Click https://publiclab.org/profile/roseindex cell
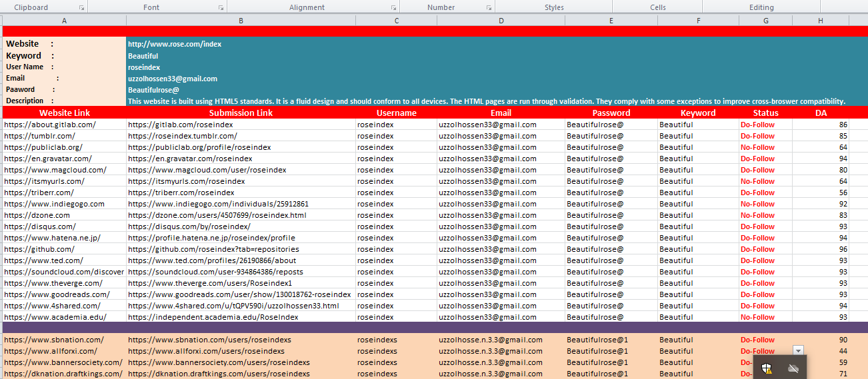This screenshot has width=868, height=379. (241, 147)
